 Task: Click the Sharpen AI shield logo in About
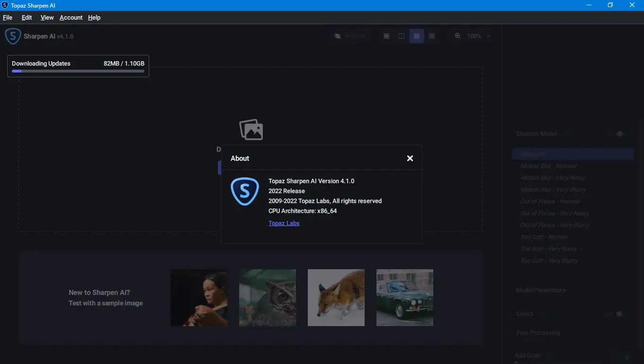(245, 191)
